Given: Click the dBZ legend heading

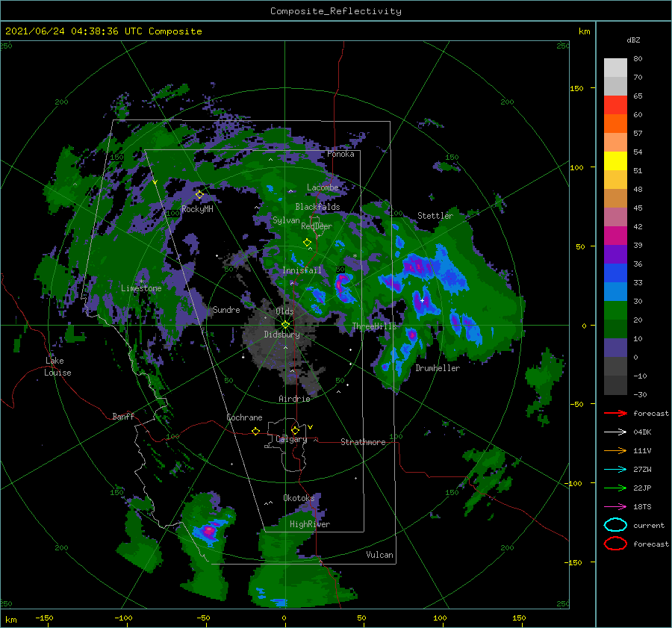Looking at the screenshot, I should (633, 40).
